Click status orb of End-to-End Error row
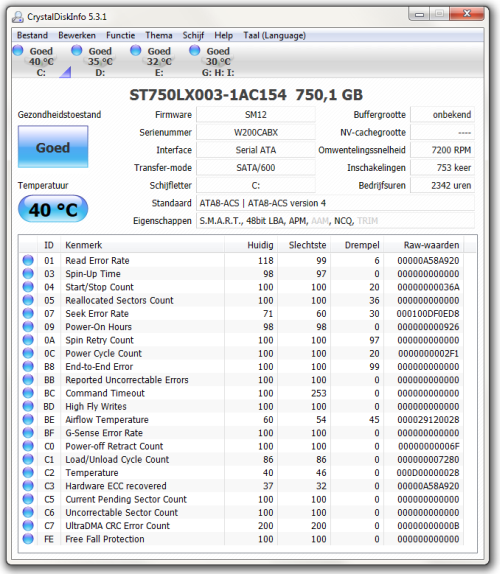This screenshot has height=574, width=500. 28,366
